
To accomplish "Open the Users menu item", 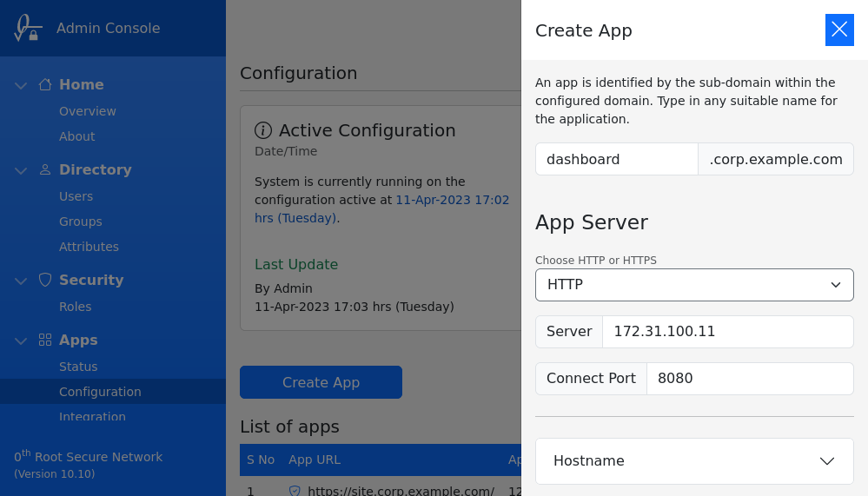I will coord(76,196).
